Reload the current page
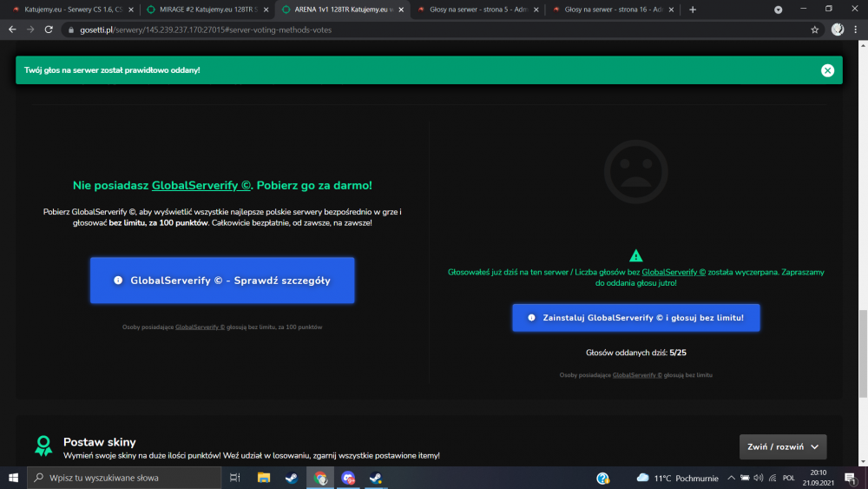The height and width of the screenshot is (489, 868). click(x=49, y=30)
